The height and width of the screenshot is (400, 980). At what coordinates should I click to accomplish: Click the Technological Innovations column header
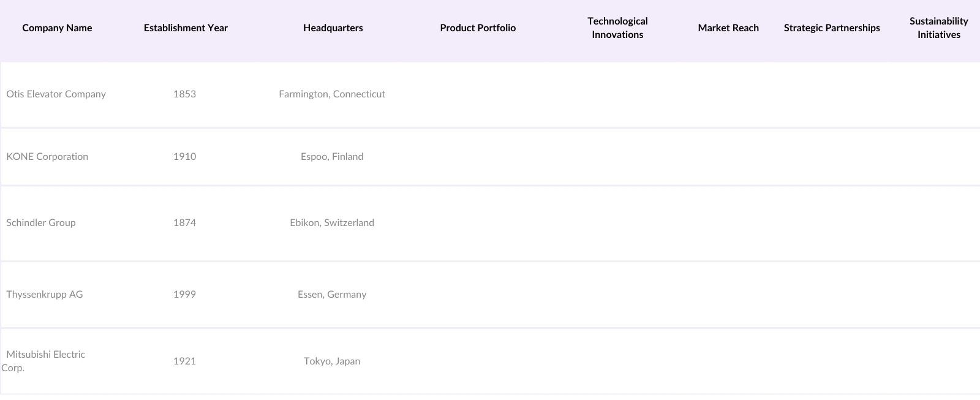(x=617, y=28)
